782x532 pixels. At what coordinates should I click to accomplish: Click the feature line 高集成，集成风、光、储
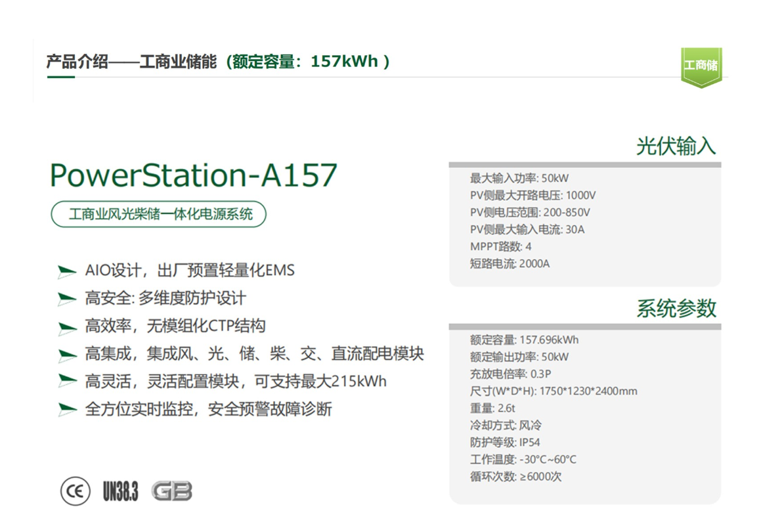click(254, 353)
